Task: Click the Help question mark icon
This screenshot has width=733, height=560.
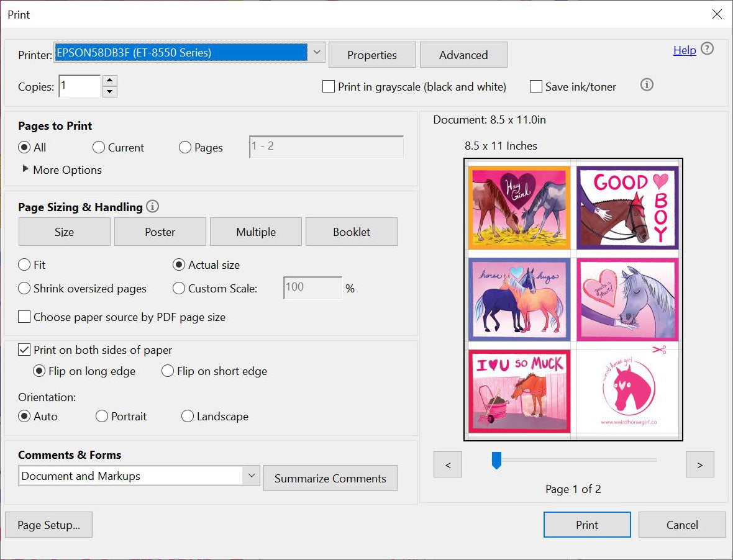Action: [x=707, y=49]
